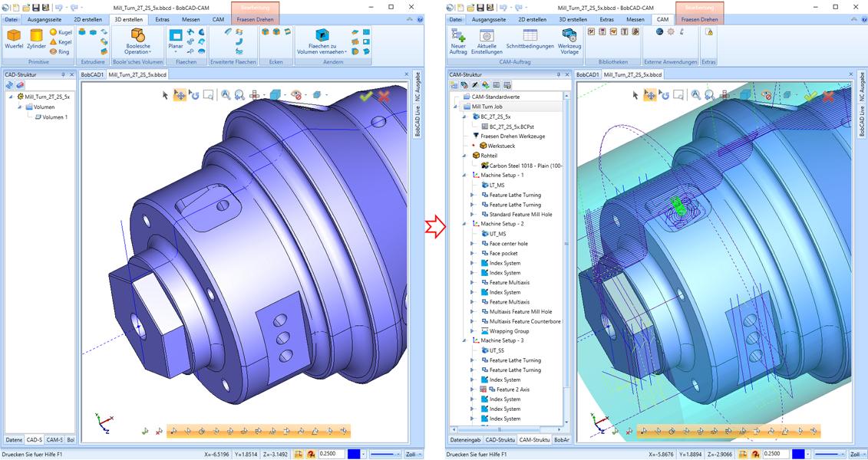The height and width of the screenshot is (460, 868).
Task: Switch to the Dateneingab panel tab
Action: point(465,440)
